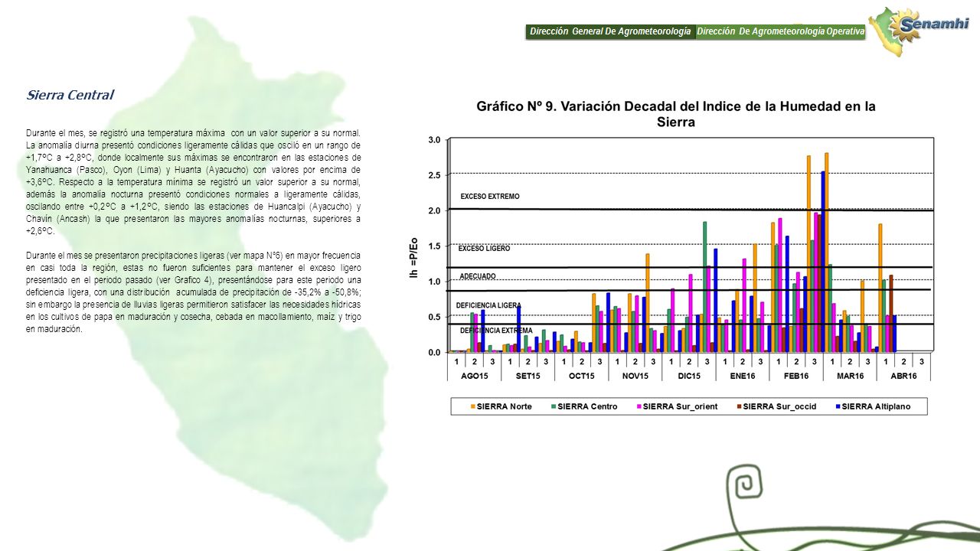Click the MAR16 month label

[x=850, y=376]
